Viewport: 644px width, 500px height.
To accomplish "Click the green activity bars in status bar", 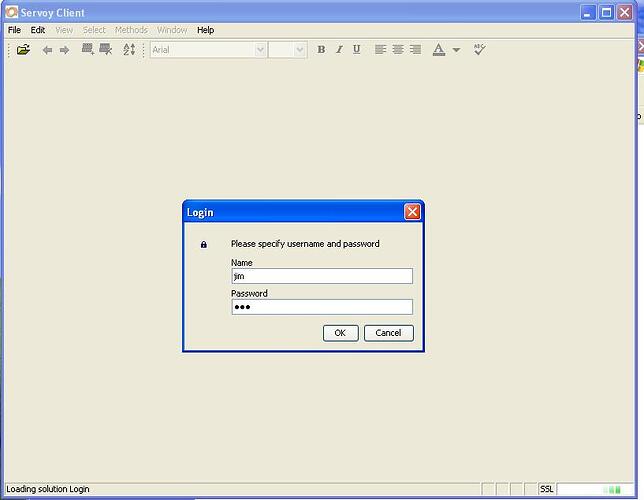I will [x=612, y=490].
